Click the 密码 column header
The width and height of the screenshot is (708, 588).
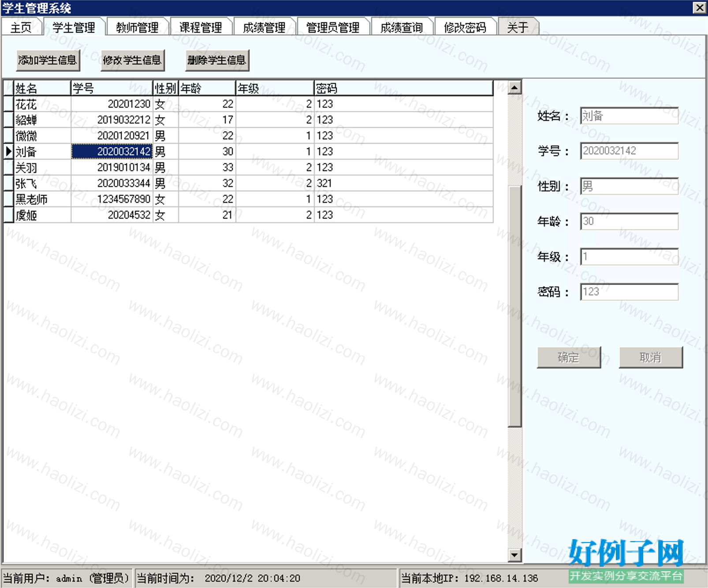[x=404, y=88]
